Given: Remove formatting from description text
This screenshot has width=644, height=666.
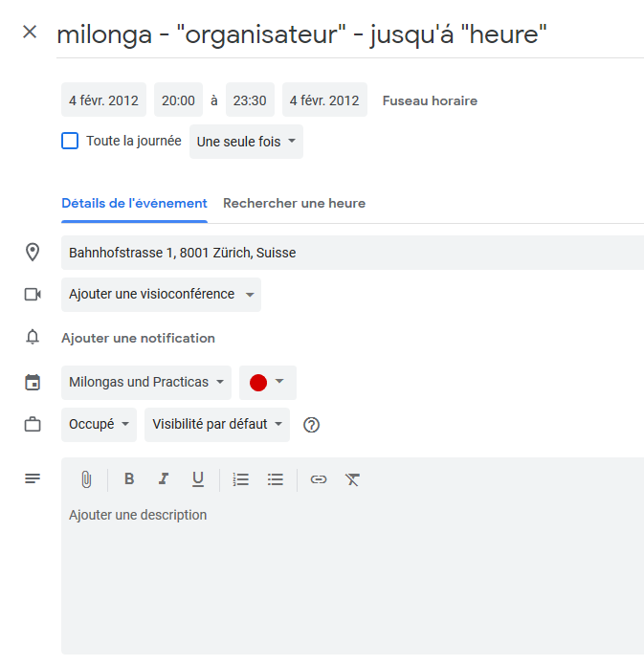Looking at the screenshot, I should point(352,479).
